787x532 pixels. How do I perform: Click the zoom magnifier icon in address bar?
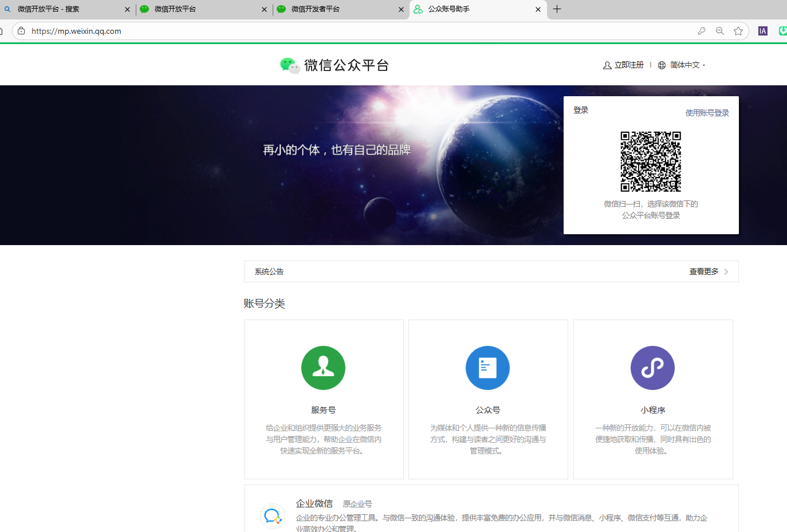[720, 31]
